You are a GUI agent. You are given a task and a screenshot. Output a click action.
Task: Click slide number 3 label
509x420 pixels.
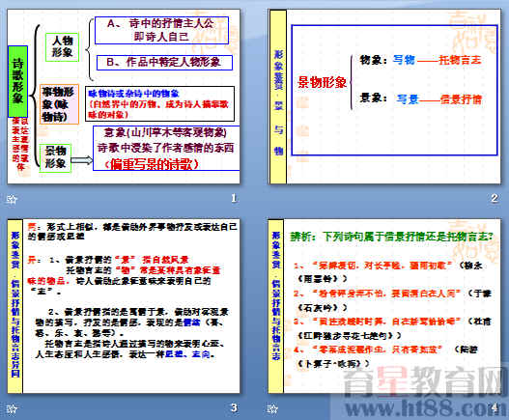coord(234,407)
